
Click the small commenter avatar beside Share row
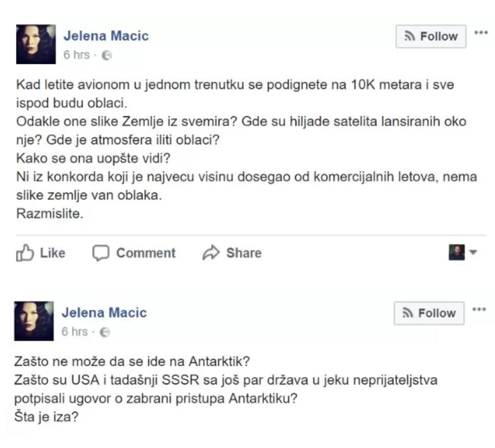[x=456, y=252]
